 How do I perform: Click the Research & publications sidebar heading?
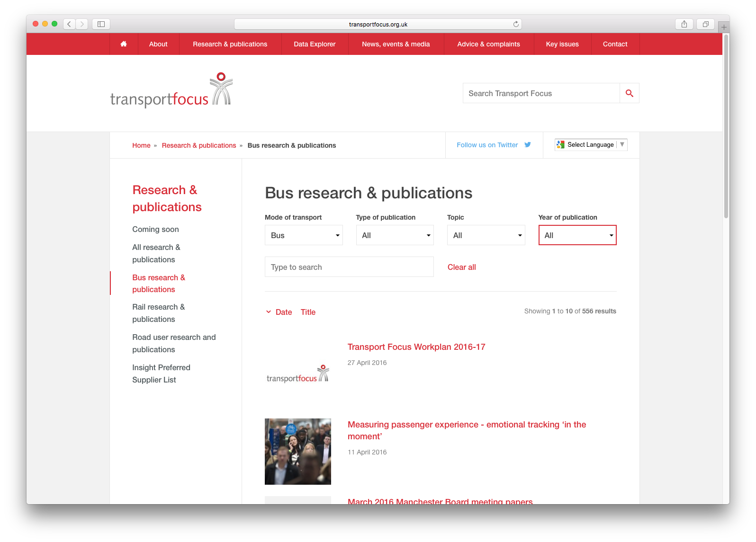pyautogui.click(x=167, y=198)
